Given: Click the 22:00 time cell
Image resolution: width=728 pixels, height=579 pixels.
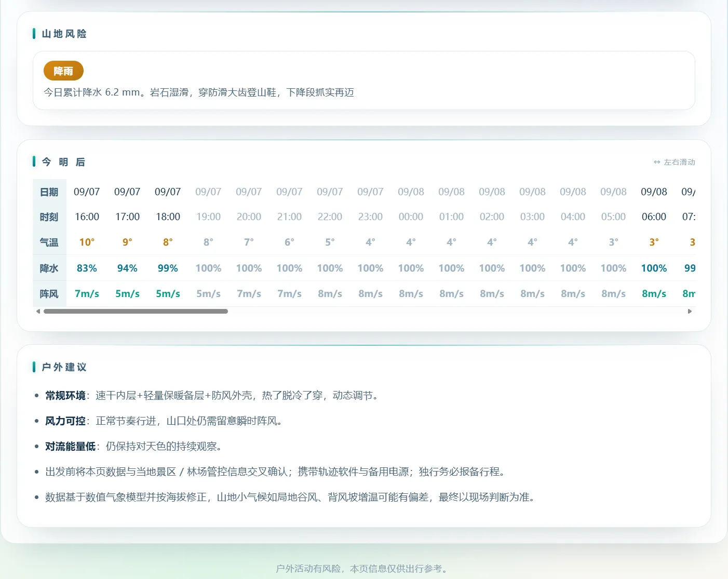Looking at the screenshot, I should (x=330, y=217).
